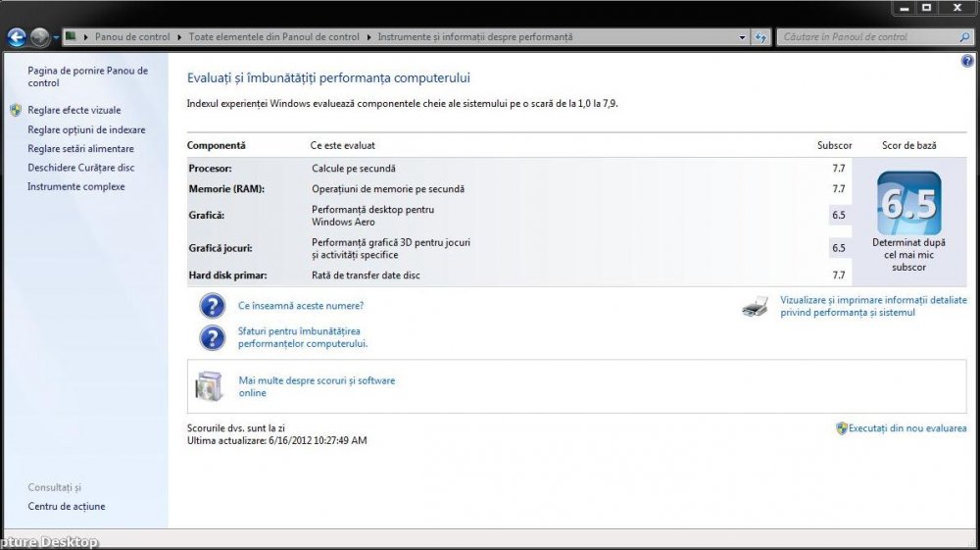Click the 'Ultima actualizare' date text
Image resolution: width=980 pixels, height=550 pixels.
pos(277,440)
